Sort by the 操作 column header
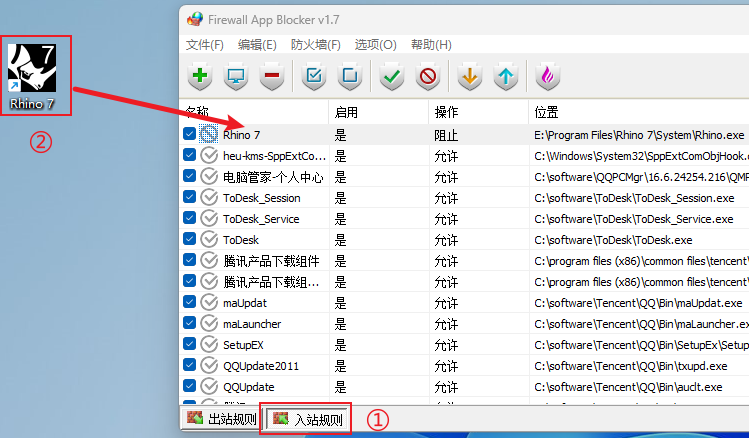The height and width of the screenshot is (438, 749). 479,112
